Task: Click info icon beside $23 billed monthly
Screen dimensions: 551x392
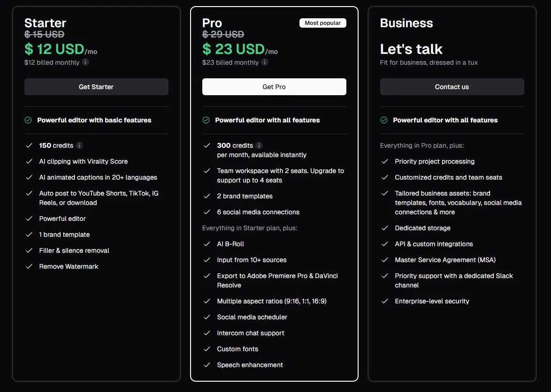Action: point(265,62)
